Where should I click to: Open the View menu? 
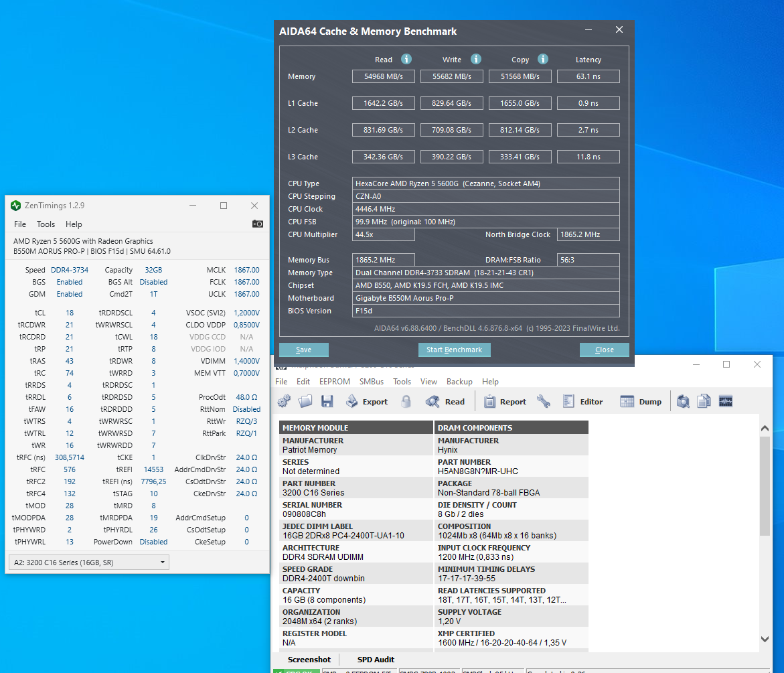(428, 382)
